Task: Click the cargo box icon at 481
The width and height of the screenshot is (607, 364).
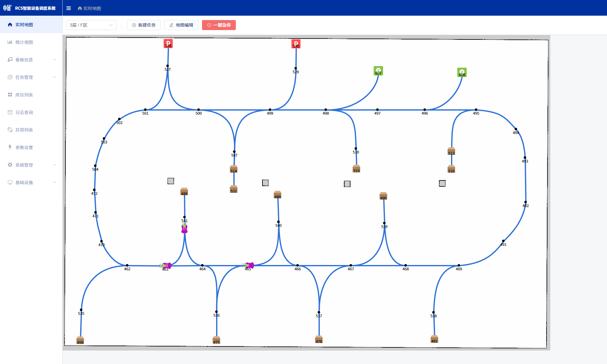Action: pyautogui.click(x=434, y=339)
